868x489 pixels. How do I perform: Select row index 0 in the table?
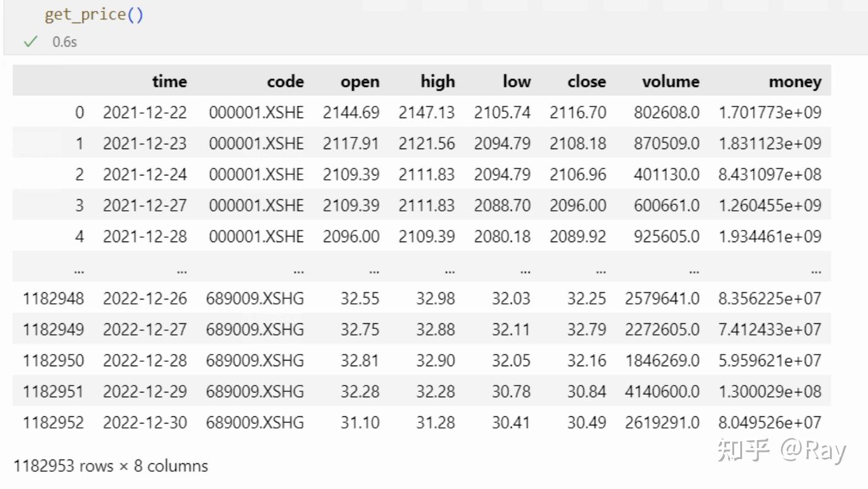tap(80, 112)
